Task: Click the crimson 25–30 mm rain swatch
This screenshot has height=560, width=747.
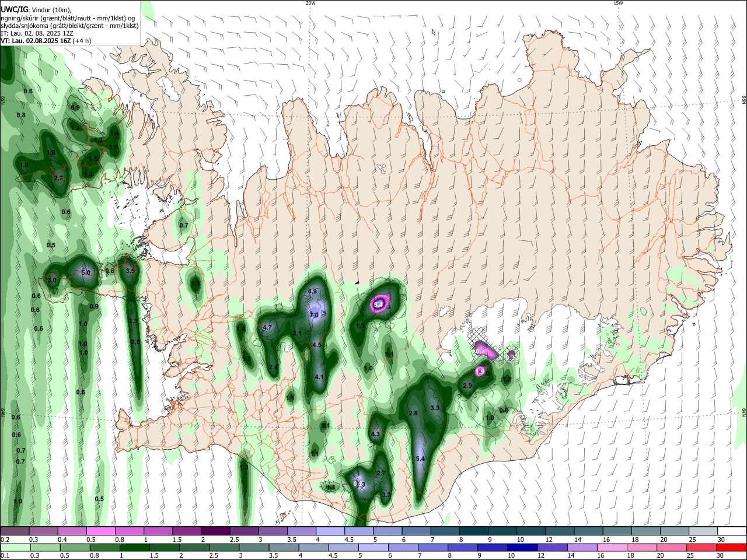Action: tap(701, 548)
